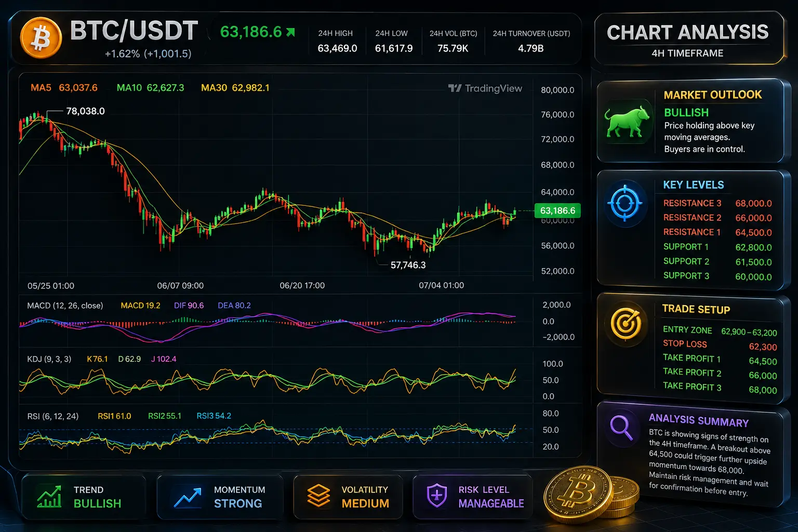Image resolution: width=798 pixels, height=532 pixels.
Task: Click the MACD (12, 26, close) label
Action: pos(65,305)
